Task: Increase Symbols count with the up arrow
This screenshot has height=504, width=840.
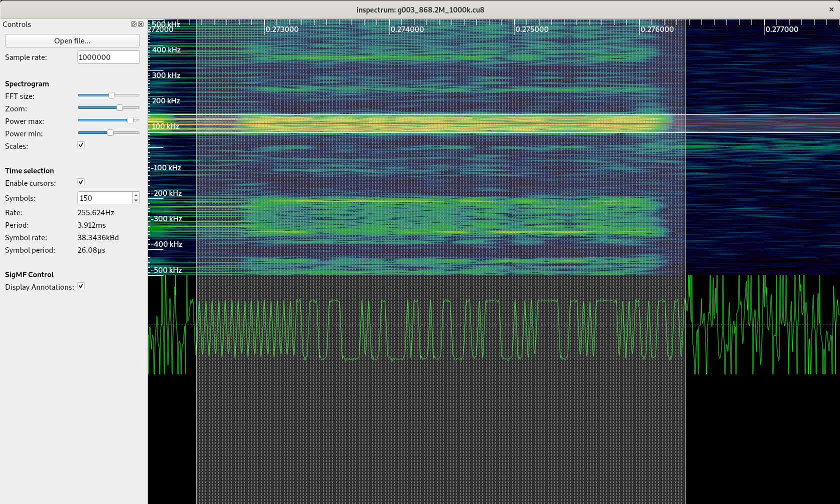Action: point(135,195)
